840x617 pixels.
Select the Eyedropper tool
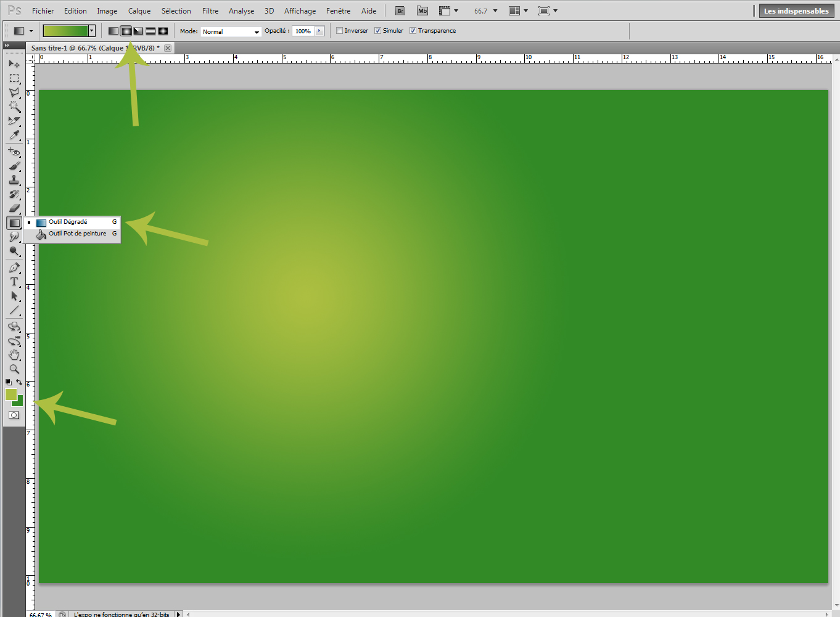14,135
